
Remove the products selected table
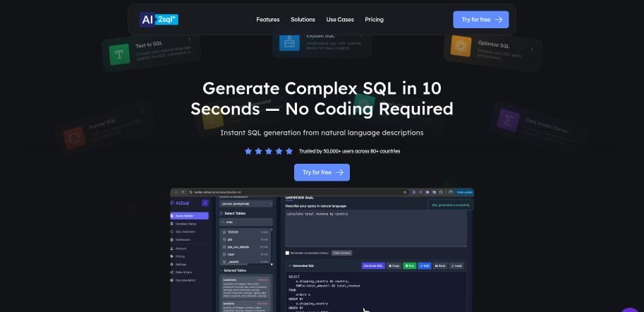[x=262, y=304]
